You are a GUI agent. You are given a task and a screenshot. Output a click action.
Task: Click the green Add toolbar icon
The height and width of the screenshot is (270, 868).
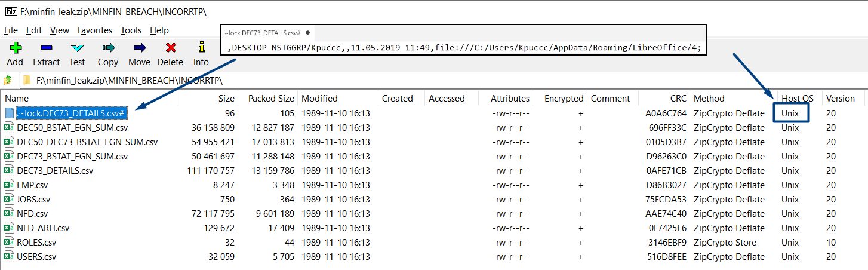pos(15,49)
